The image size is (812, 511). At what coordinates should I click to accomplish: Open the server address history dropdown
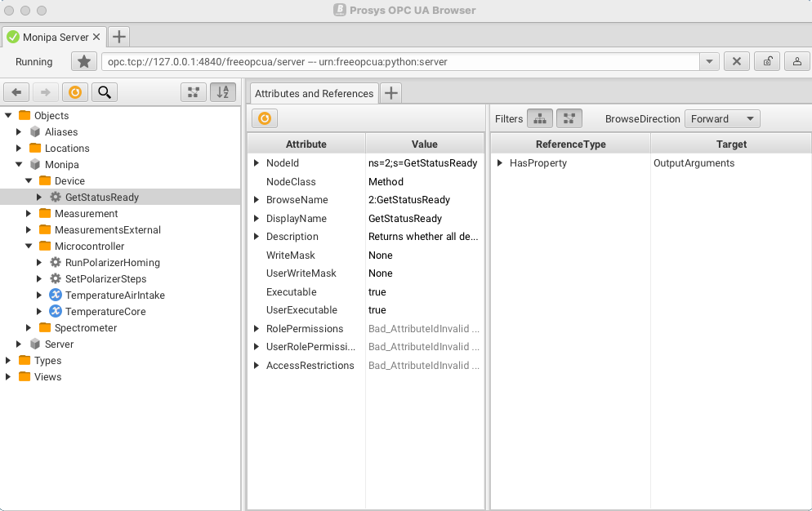click(x=709, y=62)
